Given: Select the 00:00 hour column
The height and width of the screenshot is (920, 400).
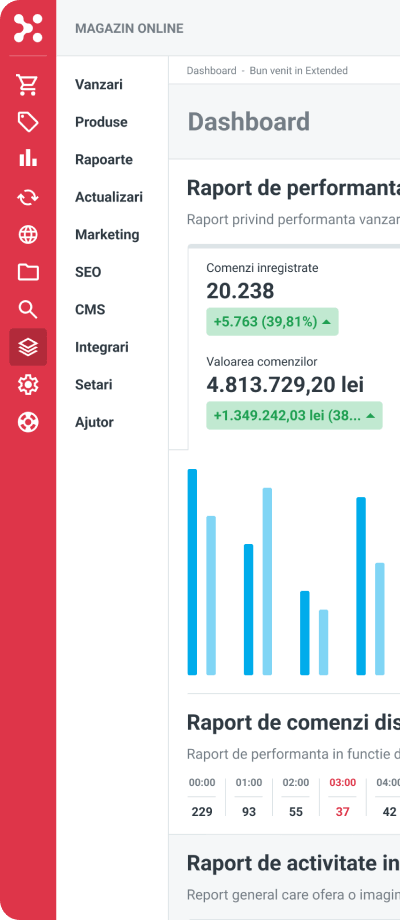Looking at the screenshot, I should coord(202,797).
